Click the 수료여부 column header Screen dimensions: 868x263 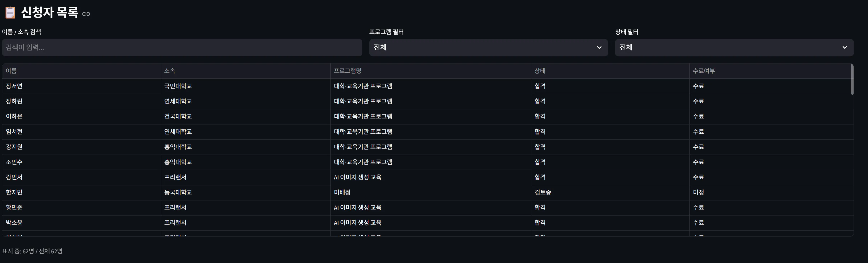click(704, 71)
